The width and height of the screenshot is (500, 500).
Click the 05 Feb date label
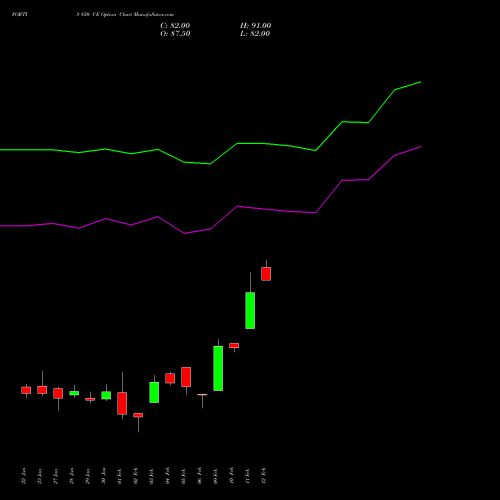184,476
